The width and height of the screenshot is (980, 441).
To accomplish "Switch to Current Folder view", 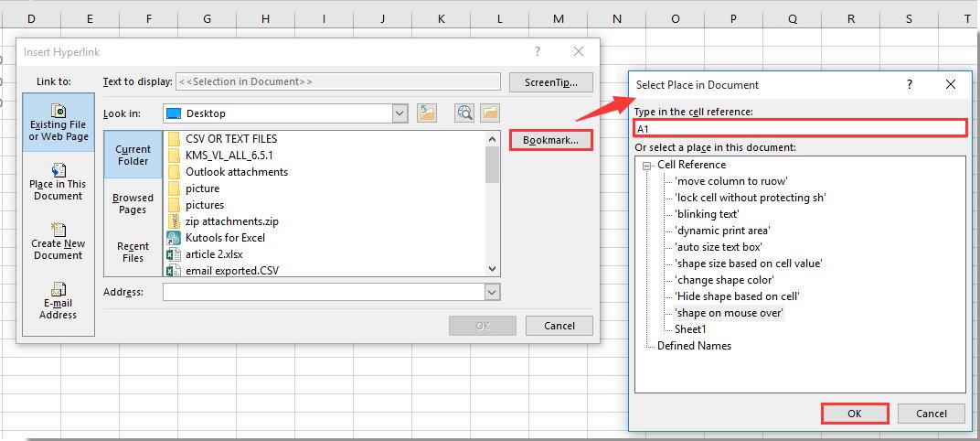I will [133, 156].
